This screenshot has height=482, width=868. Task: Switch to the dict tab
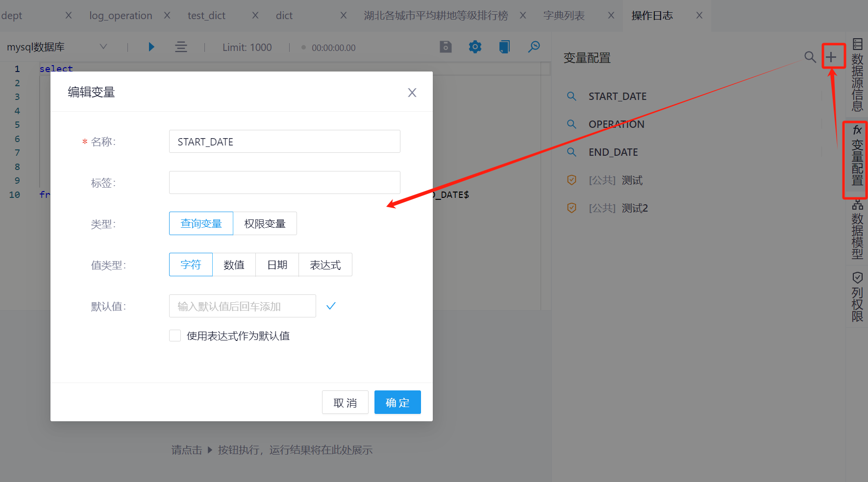coord(284,16)
